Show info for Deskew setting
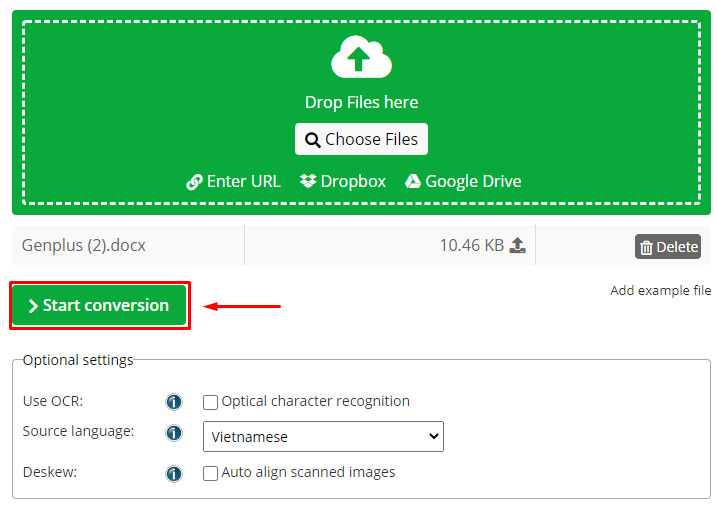 [174, 473]
